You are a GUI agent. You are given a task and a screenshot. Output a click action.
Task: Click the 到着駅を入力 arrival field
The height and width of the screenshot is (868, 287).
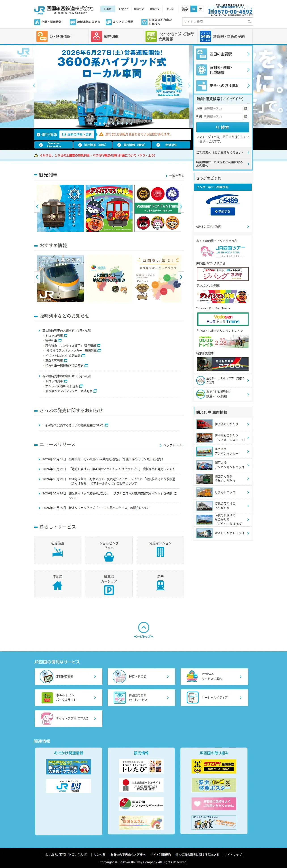223,117
